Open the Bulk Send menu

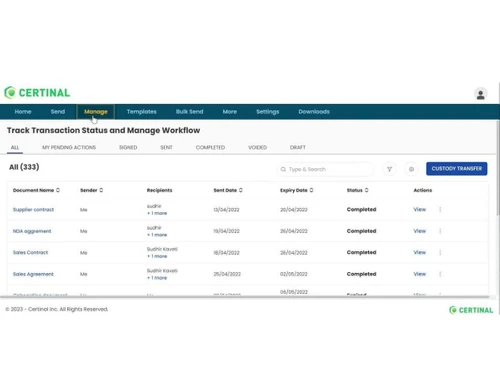[190, 112]
